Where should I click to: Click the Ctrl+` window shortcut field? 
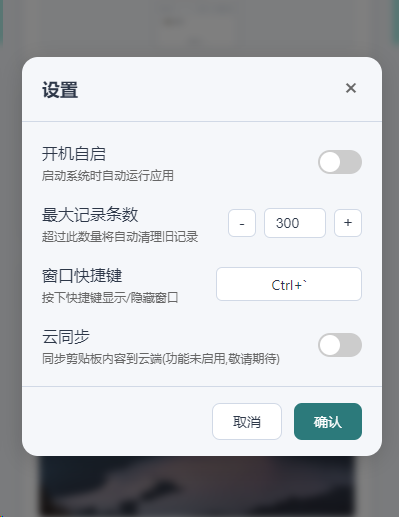[289, 284]
